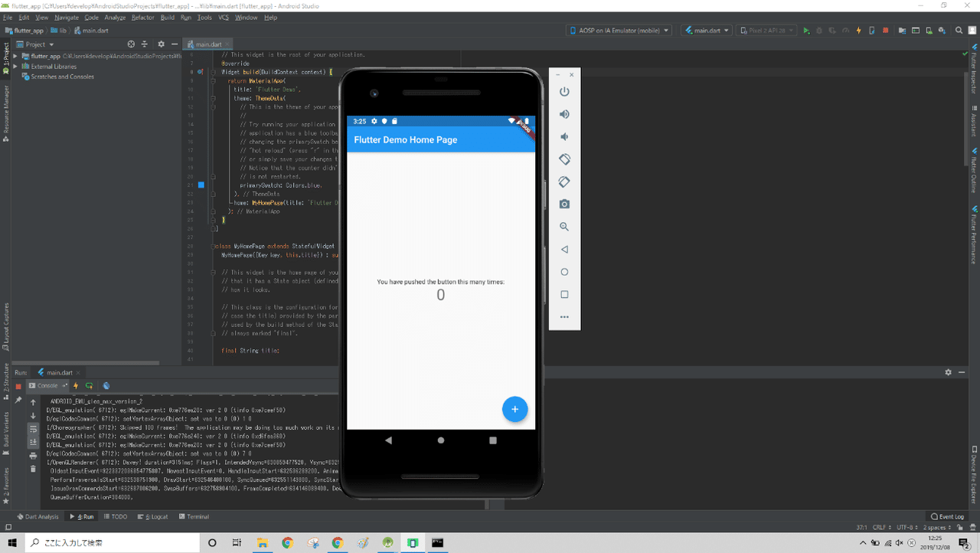Screen dimensions: 980x553
Task: Open emulator extended controls (three dots)
Action: point(564,317)
